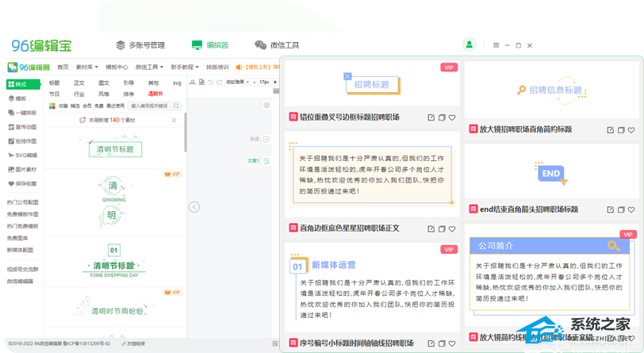The width and height of the screenshot is (644, 353).
Task: Click the search magnifier icon
Action: click(176, 106)
